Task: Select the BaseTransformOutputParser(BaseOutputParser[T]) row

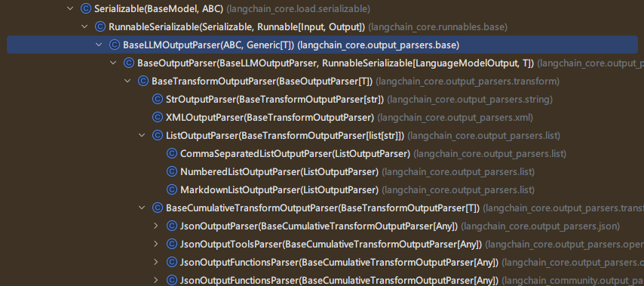Action: coord(322,81)
